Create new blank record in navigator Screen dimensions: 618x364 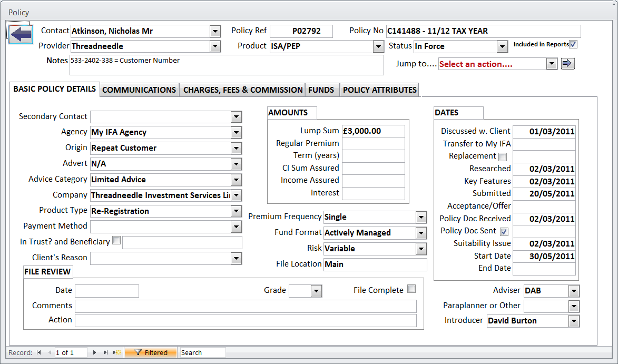117,352
